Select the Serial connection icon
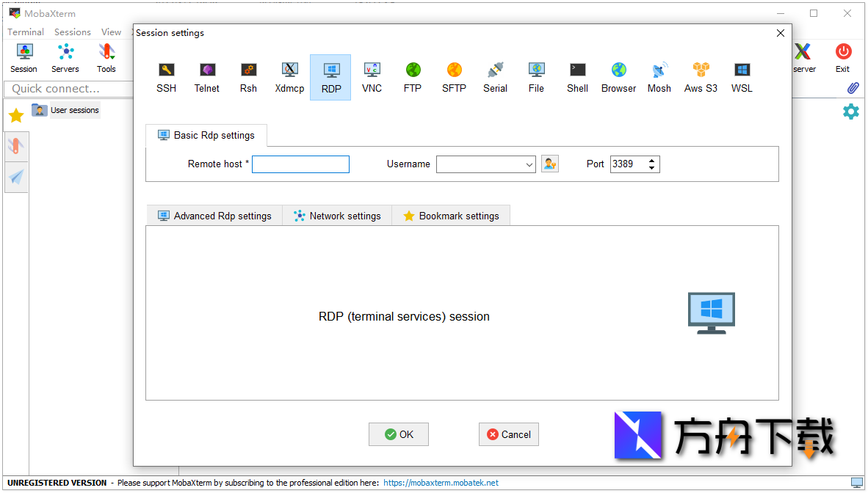 click(x=495, y=76)
